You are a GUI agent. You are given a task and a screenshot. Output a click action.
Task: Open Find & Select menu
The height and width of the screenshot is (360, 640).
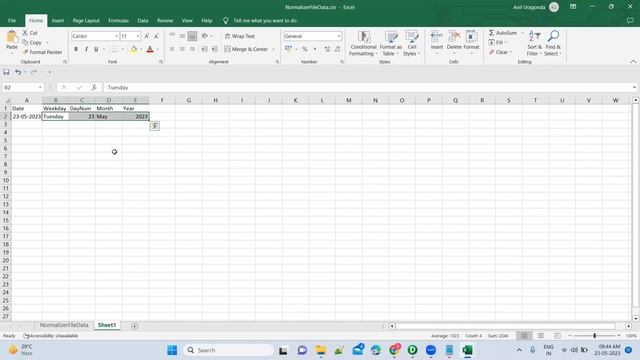[x=553, y=43]
